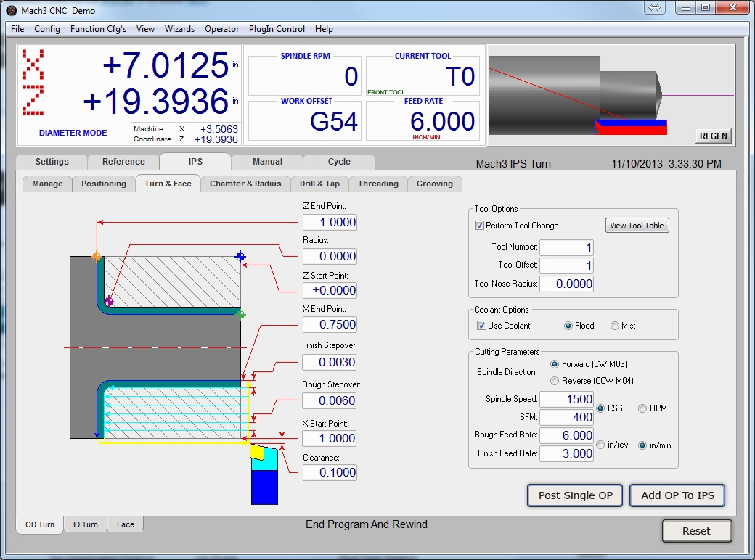Switch to the Settings tab
The image size is (755, 560).
pyautogui.click(x=52, y=162)
